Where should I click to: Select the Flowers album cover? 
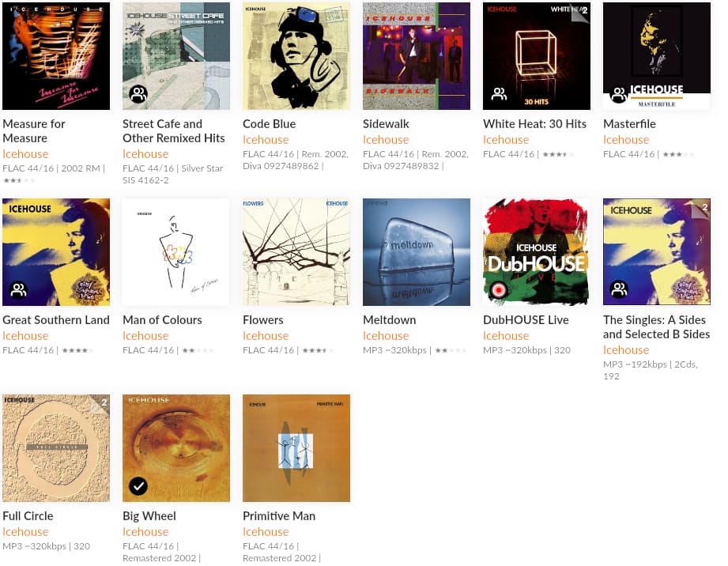[296, 252]
